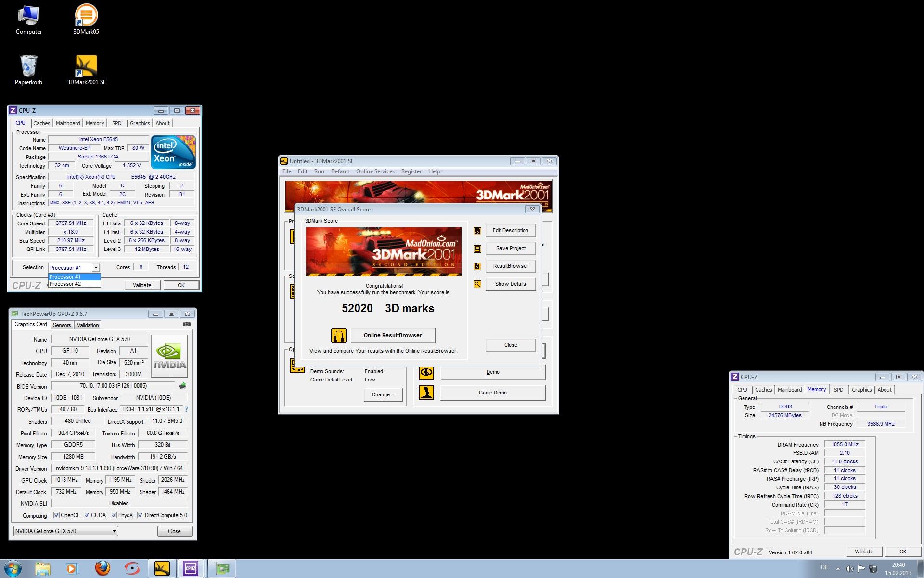Click the Driver Version field in GPU-Z
Image resolution: width=924 pixels, height=578 pixels.
119,468
